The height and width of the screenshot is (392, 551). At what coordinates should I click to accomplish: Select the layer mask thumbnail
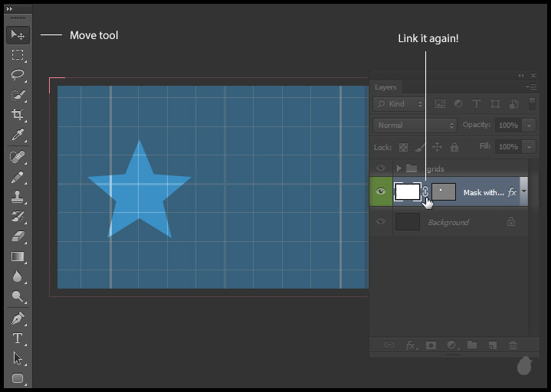(444, 191)
